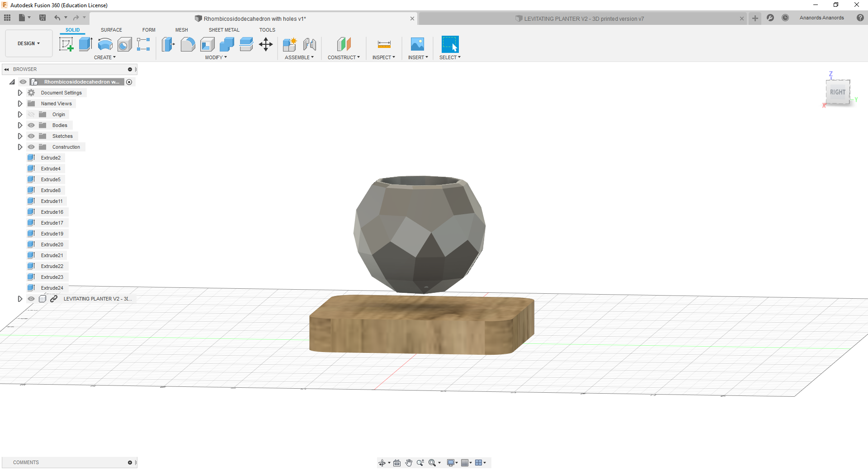Expand the Bodies folder in browser

coord(20,125)
